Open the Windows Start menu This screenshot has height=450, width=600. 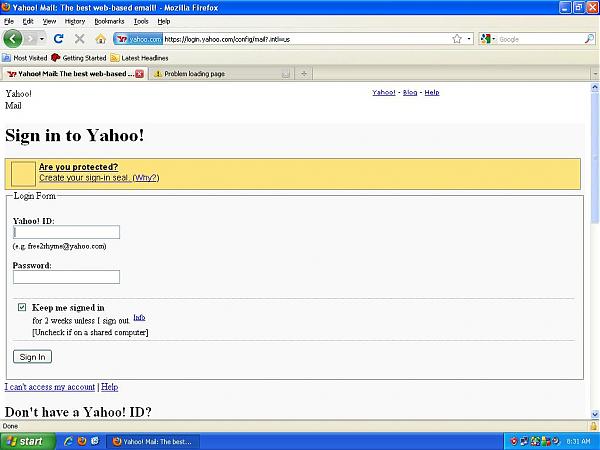[28, 441]
